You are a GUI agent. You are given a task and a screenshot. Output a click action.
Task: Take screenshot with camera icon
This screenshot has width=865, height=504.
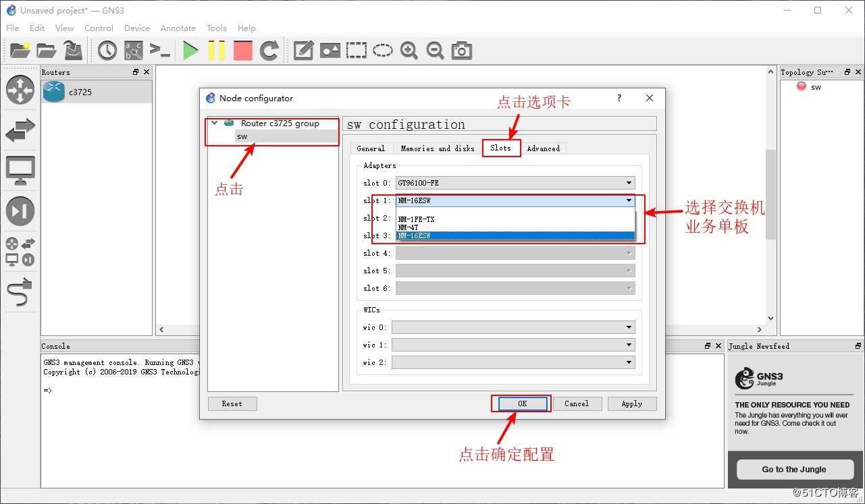[x=461, y=50]
